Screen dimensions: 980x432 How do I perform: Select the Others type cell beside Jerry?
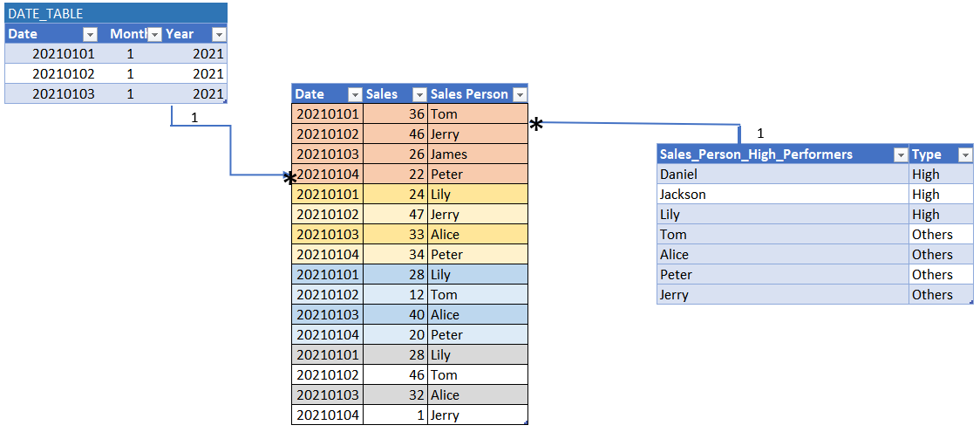[x=941, y=295]
